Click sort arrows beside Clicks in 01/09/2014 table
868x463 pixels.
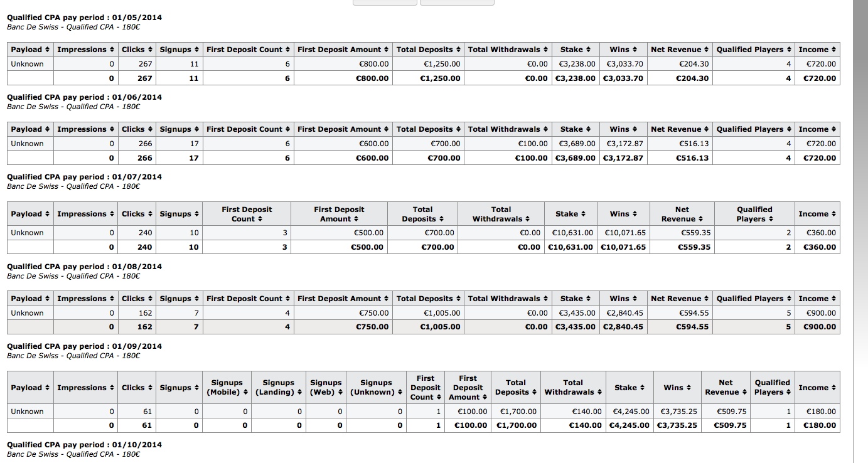coord(150,388)
